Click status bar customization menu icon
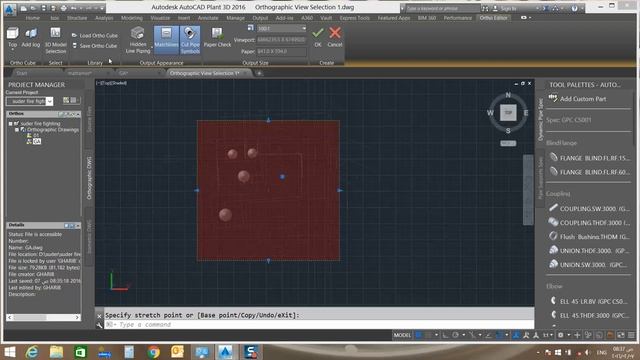The image size is (640, 360). click(x=631, y=335)
